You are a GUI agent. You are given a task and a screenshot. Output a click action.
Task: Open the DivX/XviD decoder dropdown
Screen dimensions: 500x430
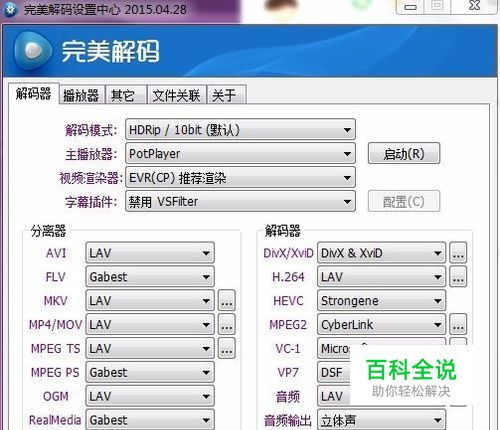click(381, 253)
